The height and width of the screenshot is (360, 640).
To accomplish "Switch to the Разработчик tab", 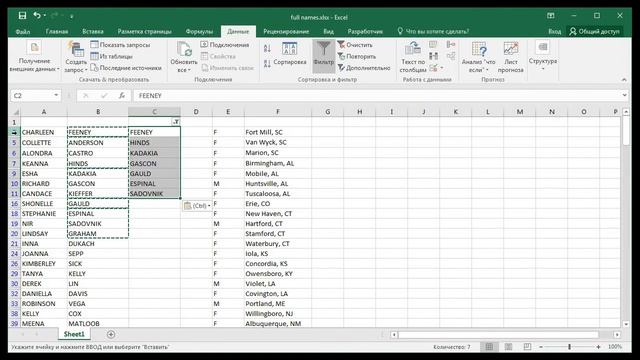I will (365, 31).
